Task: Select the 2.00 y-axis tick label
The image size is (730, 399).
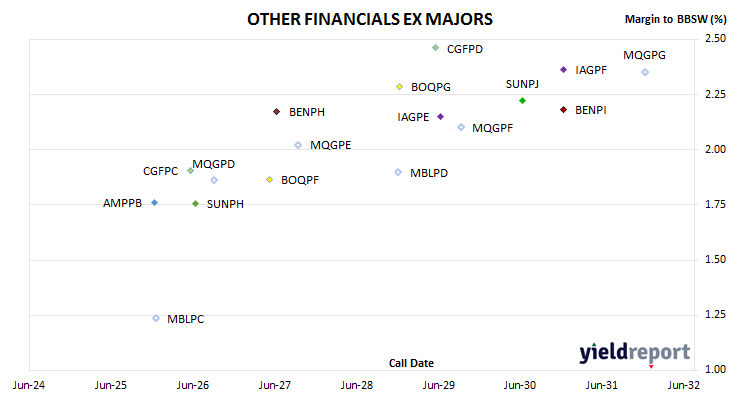Action: (716, 149)
